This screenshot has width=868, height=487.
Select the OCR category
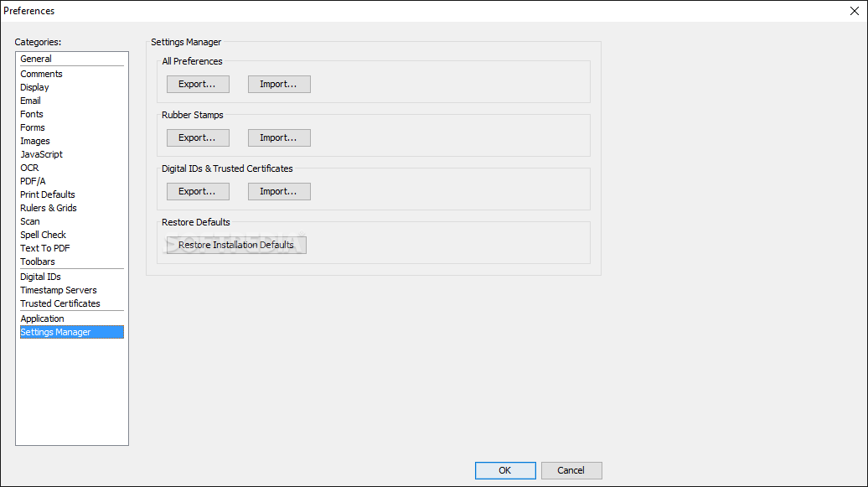click(x=72, y=168)
